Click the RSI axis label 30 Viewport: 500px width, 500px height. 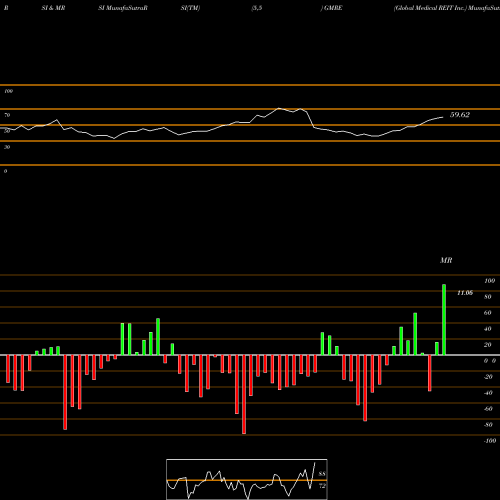point(7,147)
